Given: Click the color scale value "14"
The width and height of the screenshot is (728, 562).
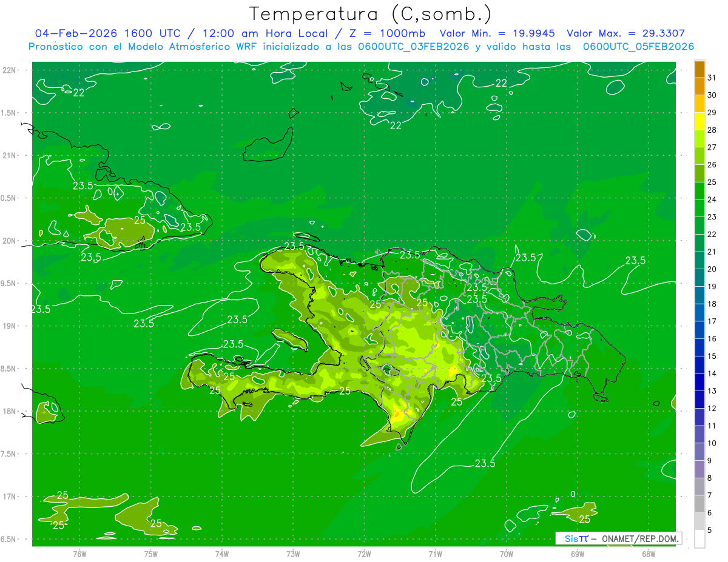Looking at the screenshot, I should 712,373.
